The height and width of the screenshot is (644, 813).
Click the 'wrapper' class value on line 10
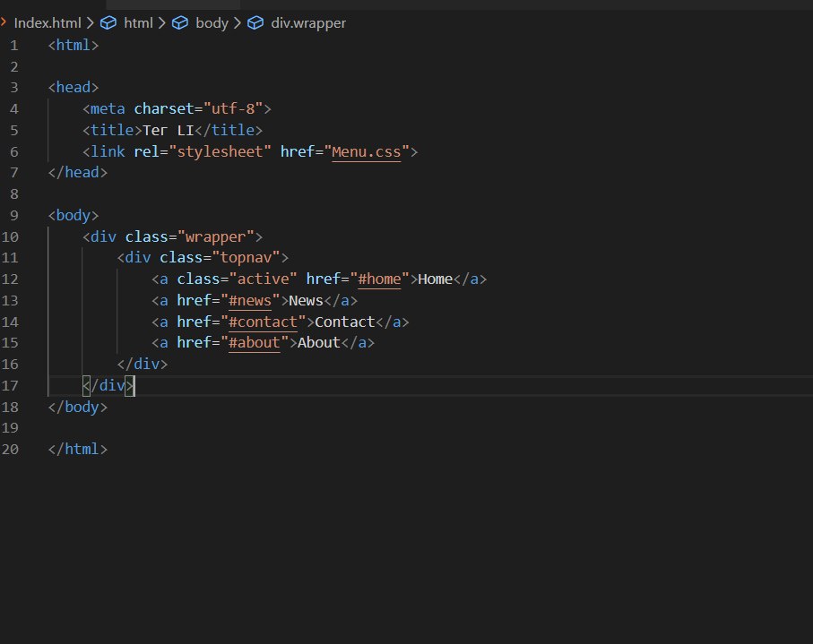(x=216, y=236)
